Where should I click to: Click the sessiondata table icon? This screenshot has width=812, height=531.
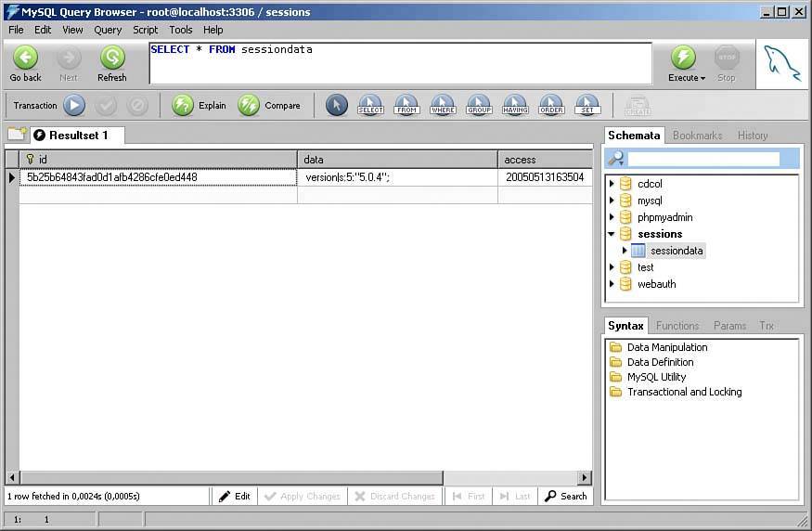click(x=638, y=251)
